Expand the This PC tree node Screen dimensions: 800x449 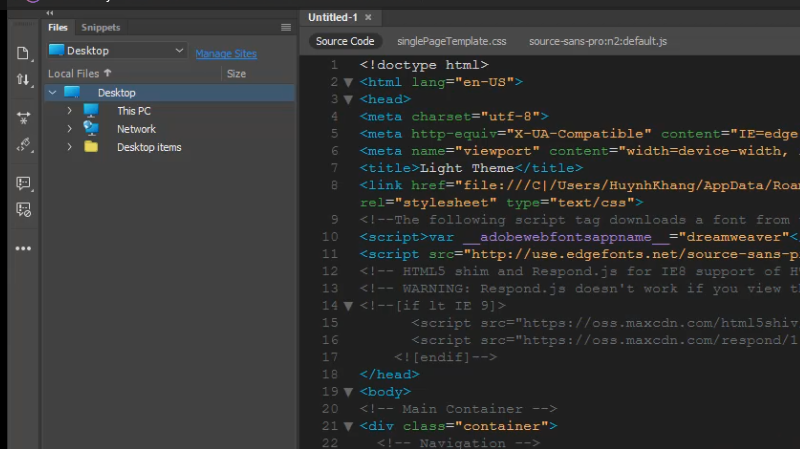pyautogui.click(x=69, y=111)
